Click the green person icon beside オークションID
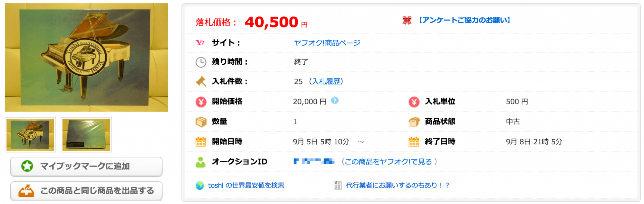Viewport: 644px width, 204px height. [201, 162]
